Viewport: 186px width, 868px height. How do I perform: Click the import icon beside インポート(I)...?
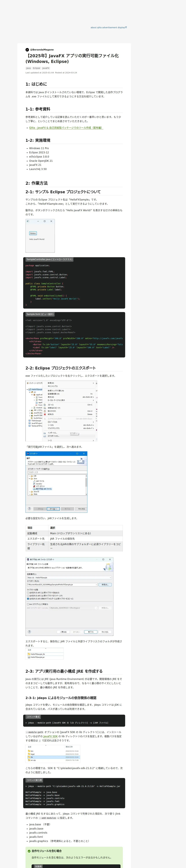pyautogui.click(x=45, y=433)
